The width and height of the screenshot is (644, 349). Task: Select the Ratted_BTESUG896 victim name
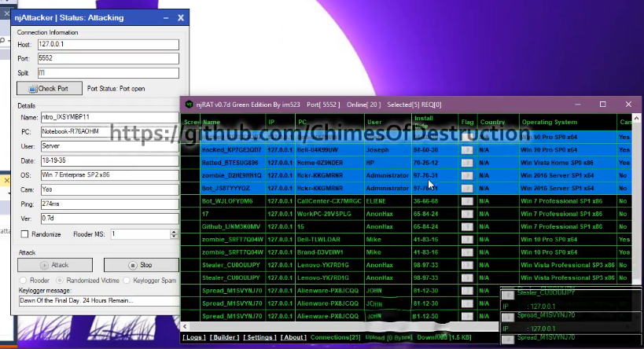click(230, 163)
